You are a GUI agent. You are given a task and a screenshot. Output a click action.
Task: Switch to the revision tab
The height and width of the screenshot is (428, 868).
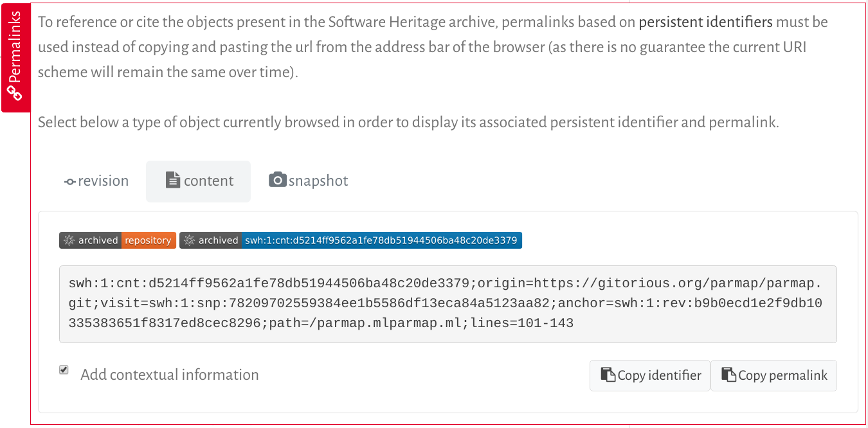[x=96, y=181]
